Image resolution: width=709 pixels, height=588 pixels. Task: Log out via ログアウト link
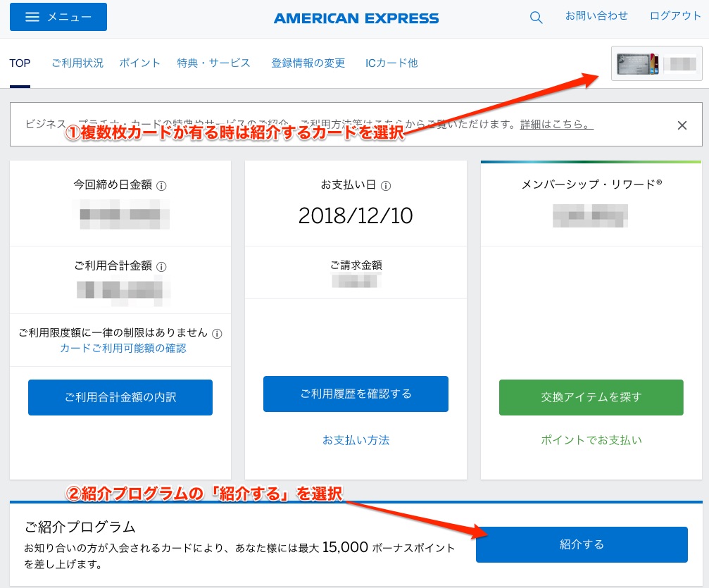675,16
